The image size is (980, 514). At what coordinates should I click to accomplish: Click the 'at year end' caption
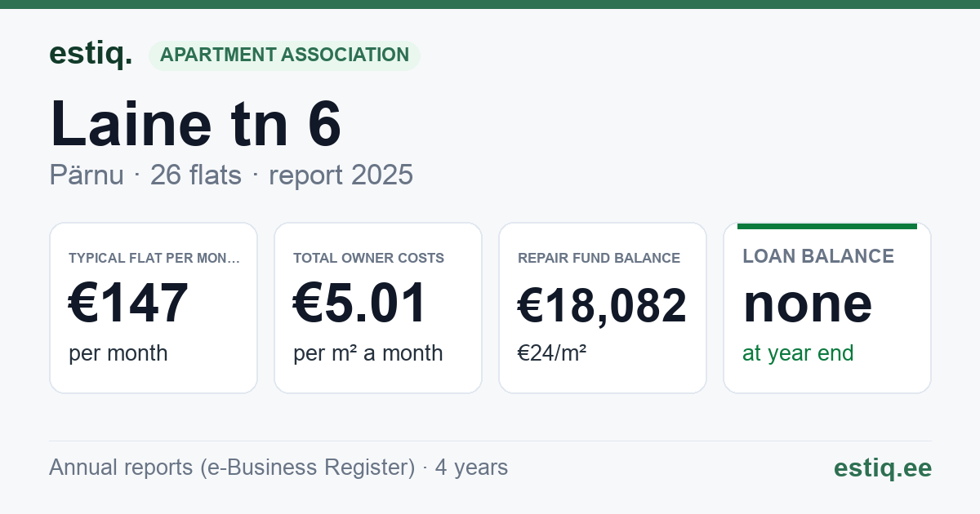click(798, 353)
